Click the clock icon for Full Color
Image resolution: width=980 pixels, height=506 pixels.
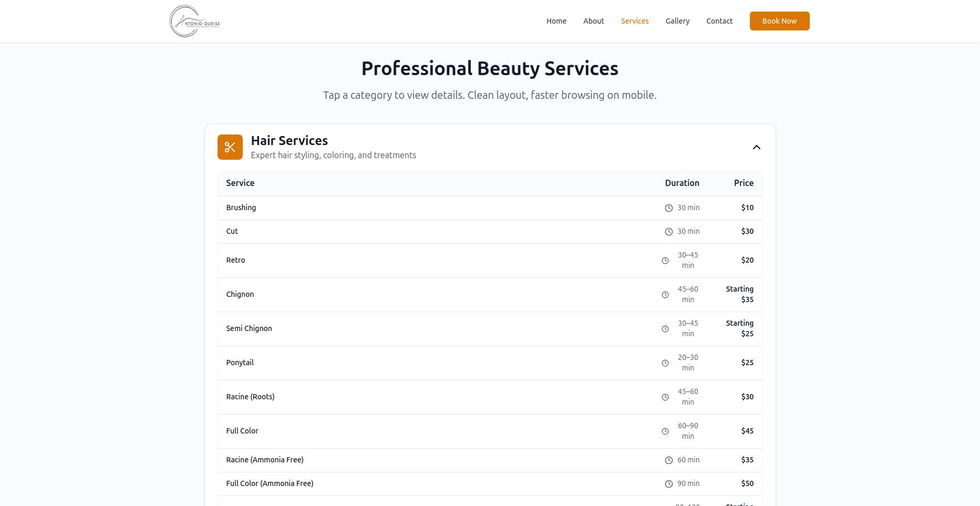click(665, 431)
